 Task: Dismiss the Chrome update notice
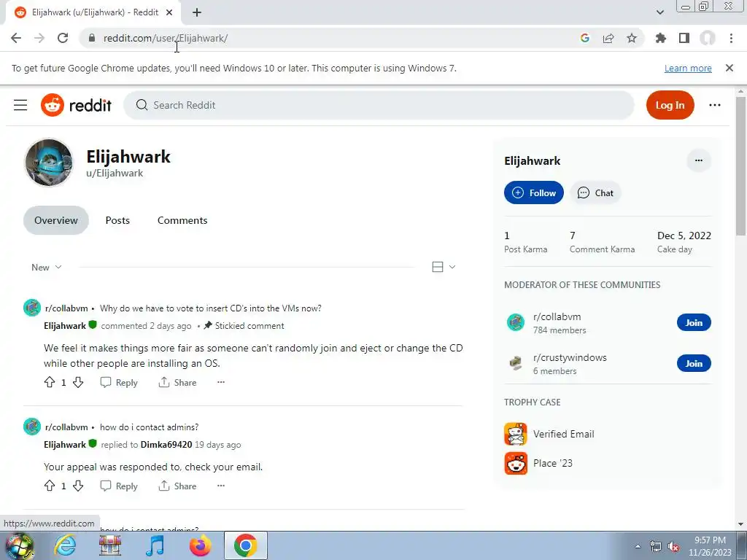(x=729, y=68)
